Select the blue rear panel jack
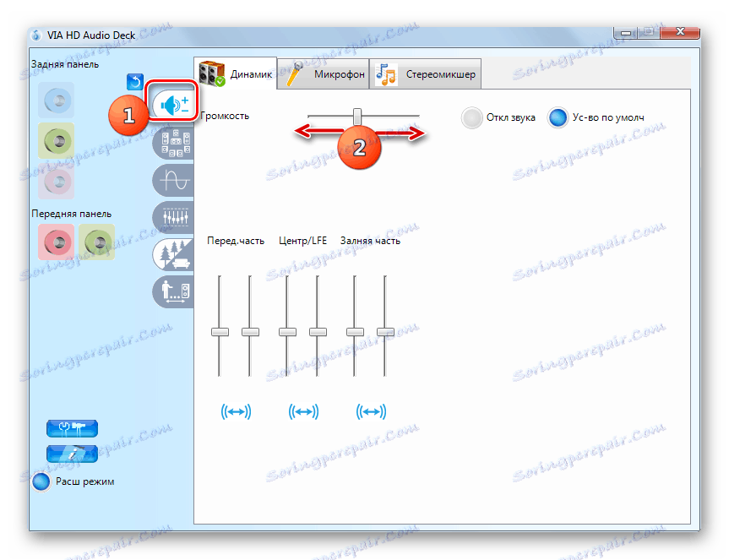This screenshot has height=560, width=729. pos(57,100)
